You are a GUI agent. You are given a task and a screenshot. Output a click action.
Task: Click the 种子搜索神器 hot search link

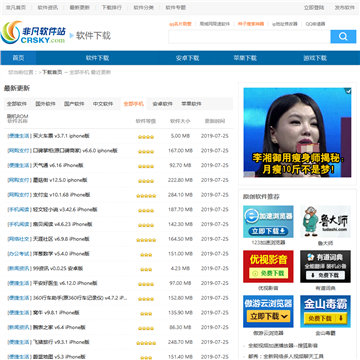click(251, 24)
